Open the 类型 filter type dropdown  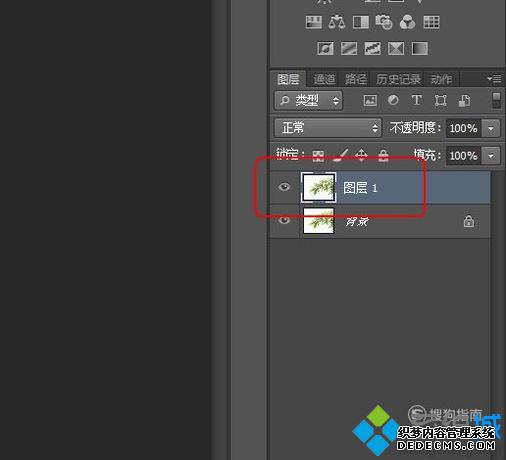pos(309,100)
